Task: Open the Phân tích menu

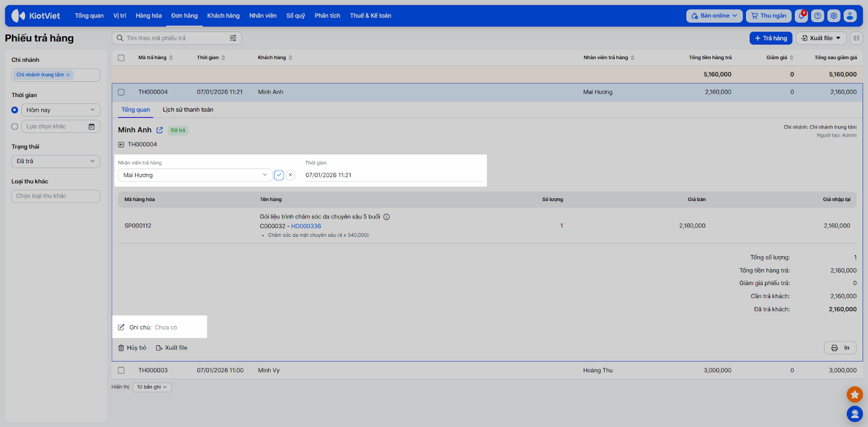Action: [328, 16]
